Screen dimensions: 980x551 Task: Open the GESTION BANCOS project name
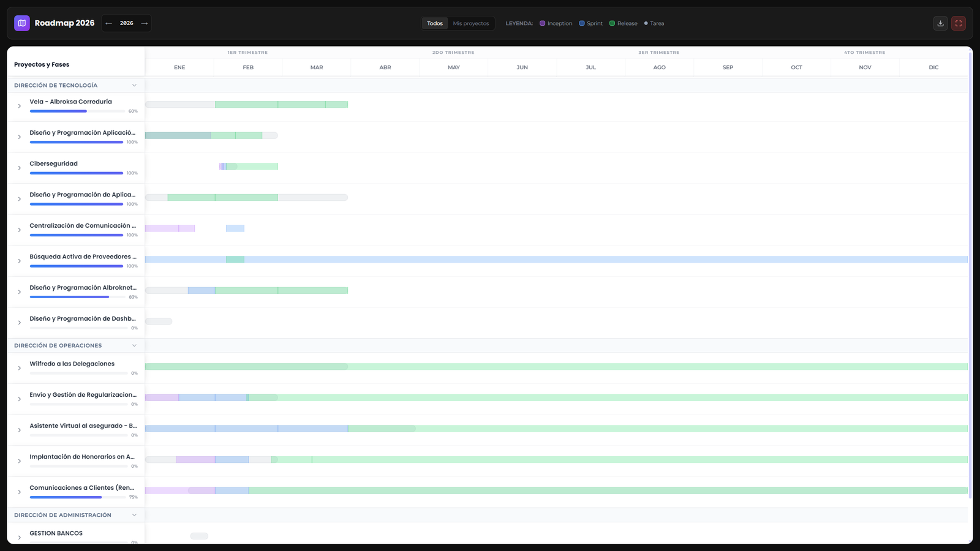tap(56, 533)
